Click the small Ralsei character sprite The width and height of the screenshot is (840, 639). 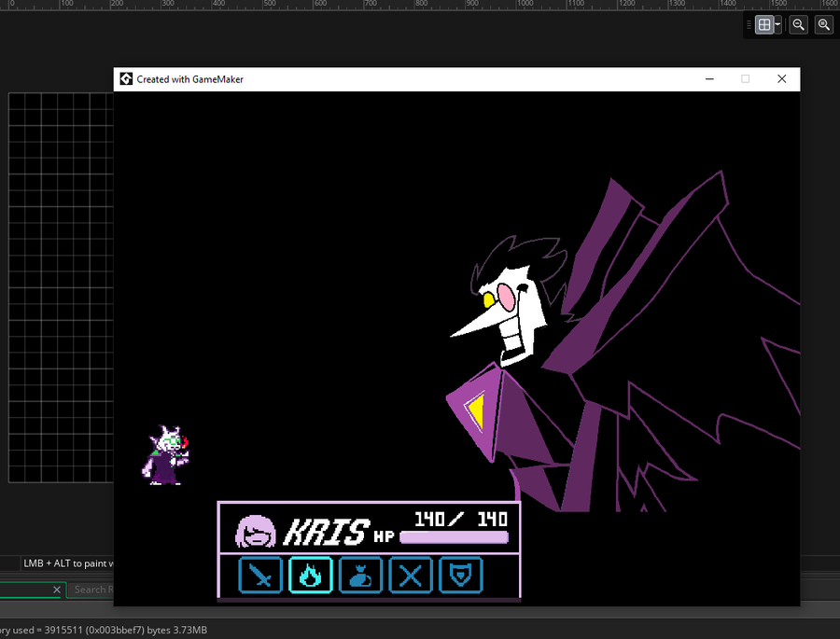pyautogui.click(x=165, y=455)
